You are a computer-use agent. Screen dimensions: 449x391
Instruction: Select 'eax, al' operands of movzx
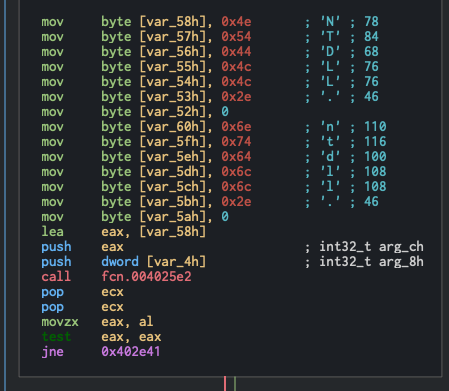127,322
